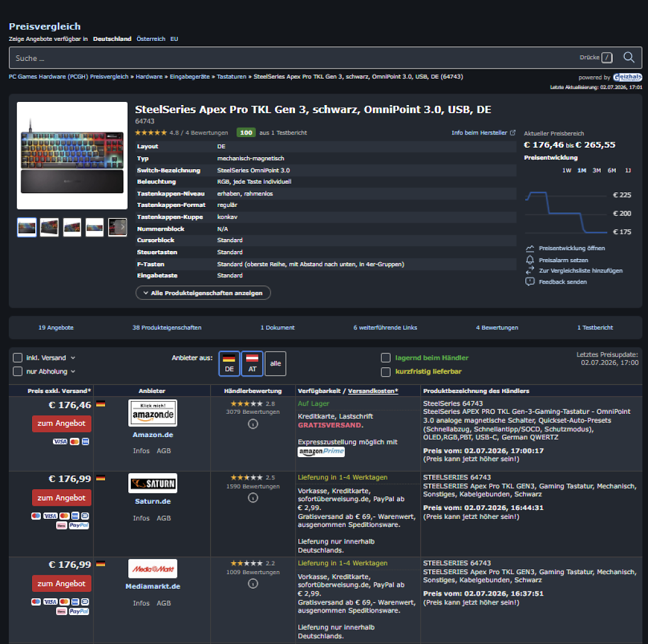Open the Geizhals powered-by logo
Screen dimensions: 648x644
pyautogui.click(x=627, y=77)
